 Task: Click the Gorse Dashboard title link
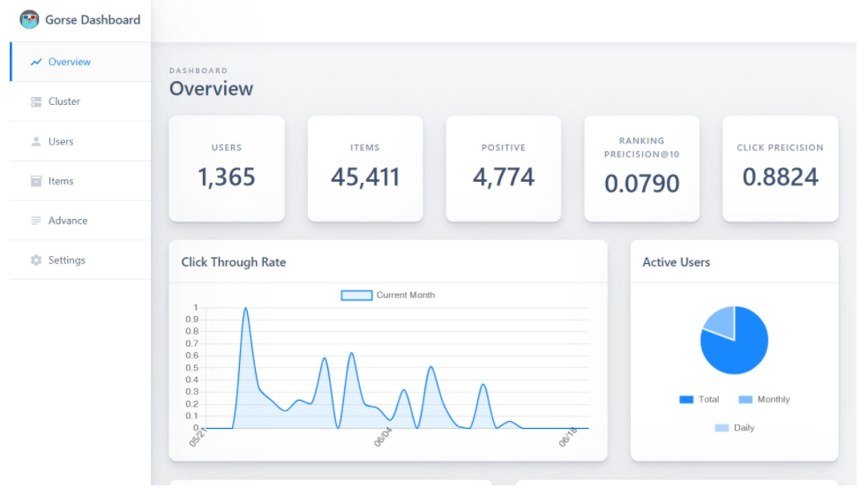[x=93, y=19]
